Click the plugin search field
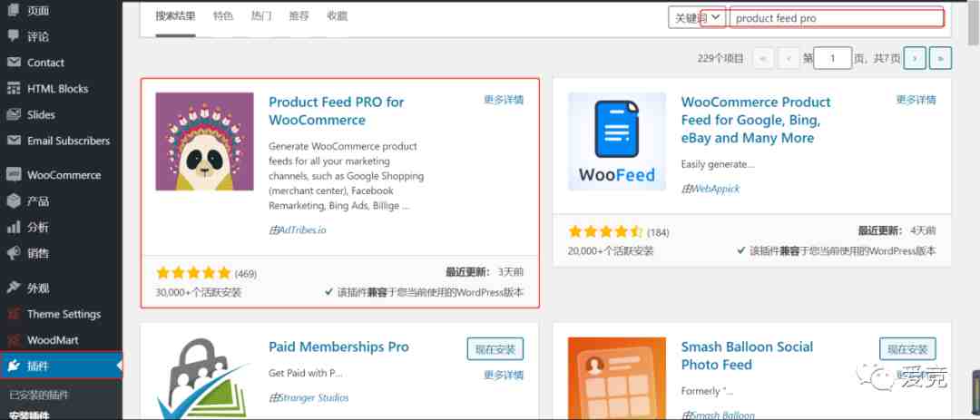980x420 pixels. [837, 18]
